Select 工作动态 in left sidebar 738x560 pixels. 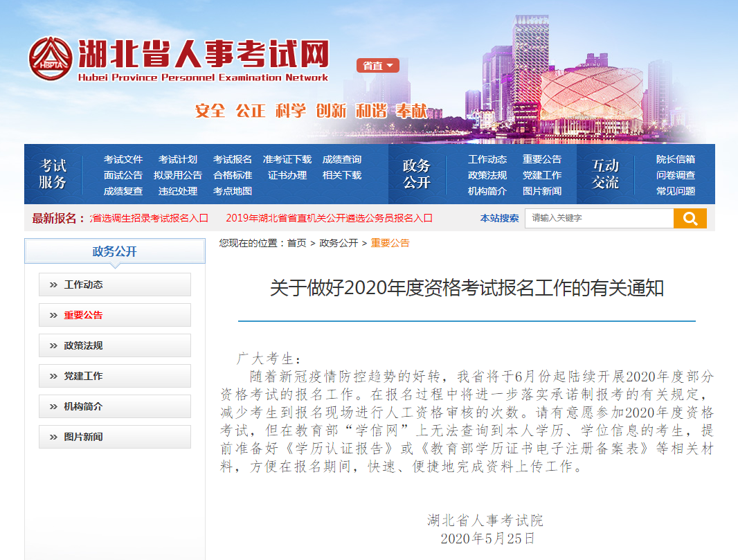(x=115, y=284)
